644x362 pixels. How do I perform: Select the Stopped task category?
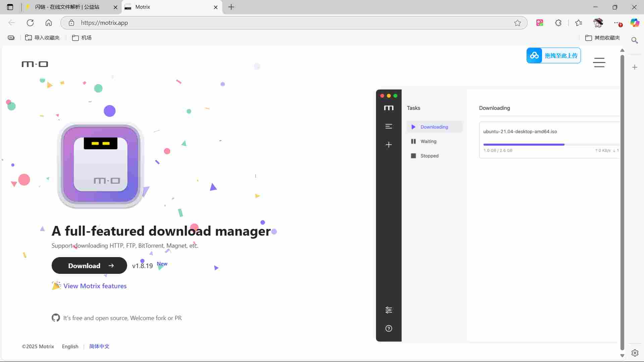429,156
